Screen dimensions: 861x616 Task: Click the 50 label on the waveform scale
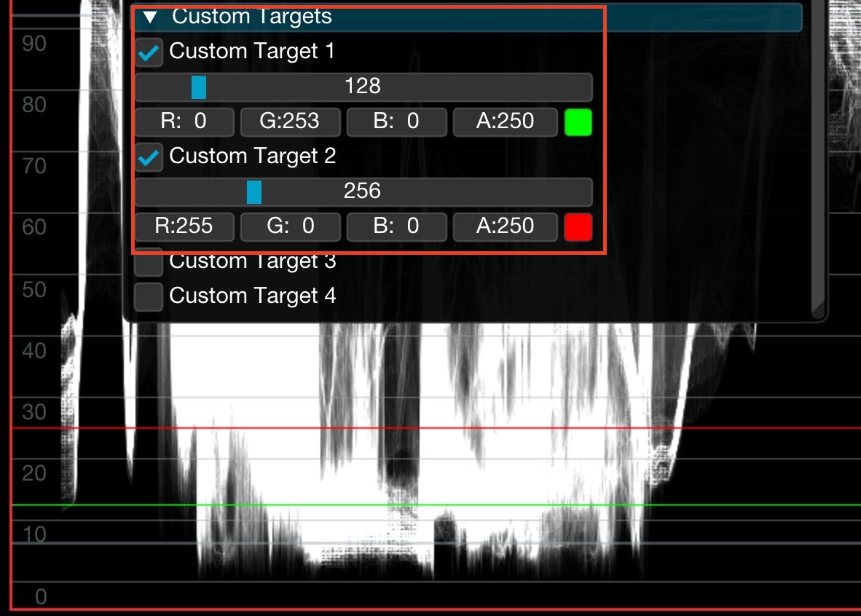pyautogui.click(x=34, y=290)
